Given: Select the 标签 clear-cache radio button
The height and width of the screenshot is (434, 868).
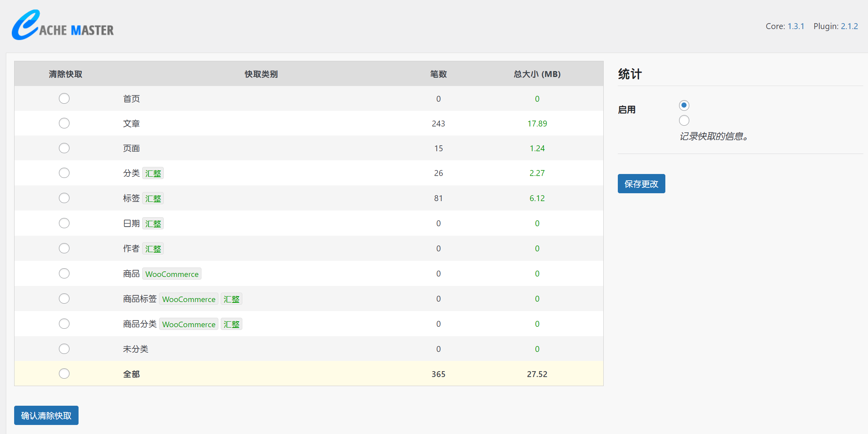Looking at the screenshot, I should [64, 198].
